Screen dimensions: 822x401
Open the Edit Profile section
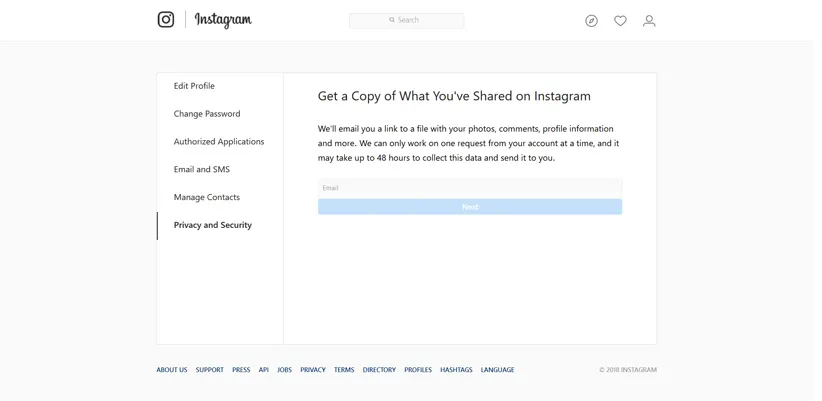(194, 86)
